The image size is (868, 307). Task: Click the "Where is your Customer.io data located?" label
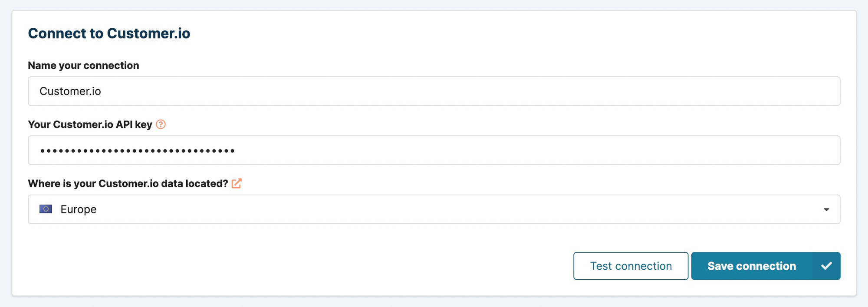tap(128, 183)
